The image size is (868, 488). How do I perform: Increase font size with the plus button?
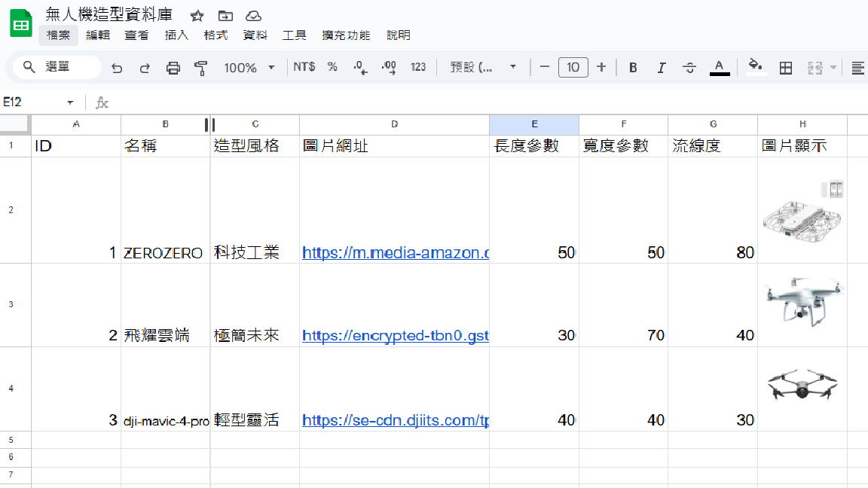click(x=601, y=67)
